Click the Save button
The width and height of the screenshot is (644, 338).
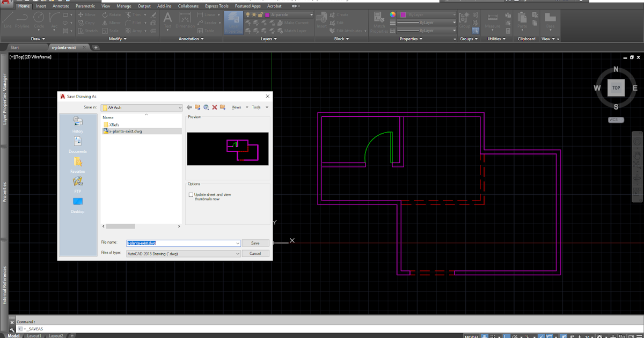[x=255, y=243]
